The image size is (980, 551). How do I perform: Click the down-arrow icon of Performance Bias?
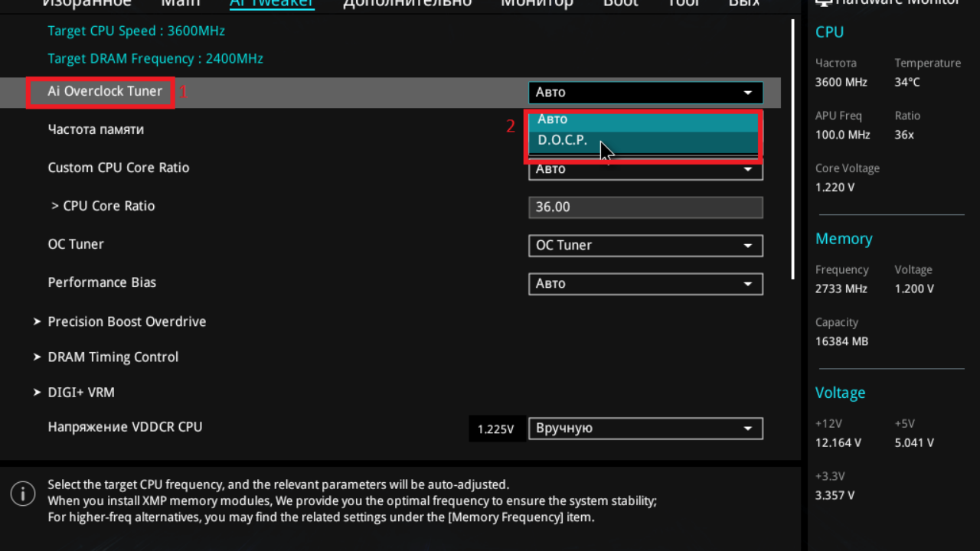pyautogui.click(x=747, y=284)
